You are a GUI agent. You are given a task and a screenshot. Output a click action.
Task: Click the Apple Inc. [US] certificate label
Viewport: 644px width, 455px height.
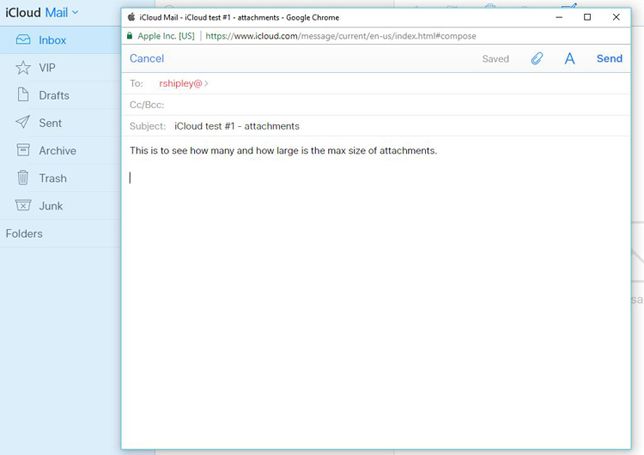166,36
